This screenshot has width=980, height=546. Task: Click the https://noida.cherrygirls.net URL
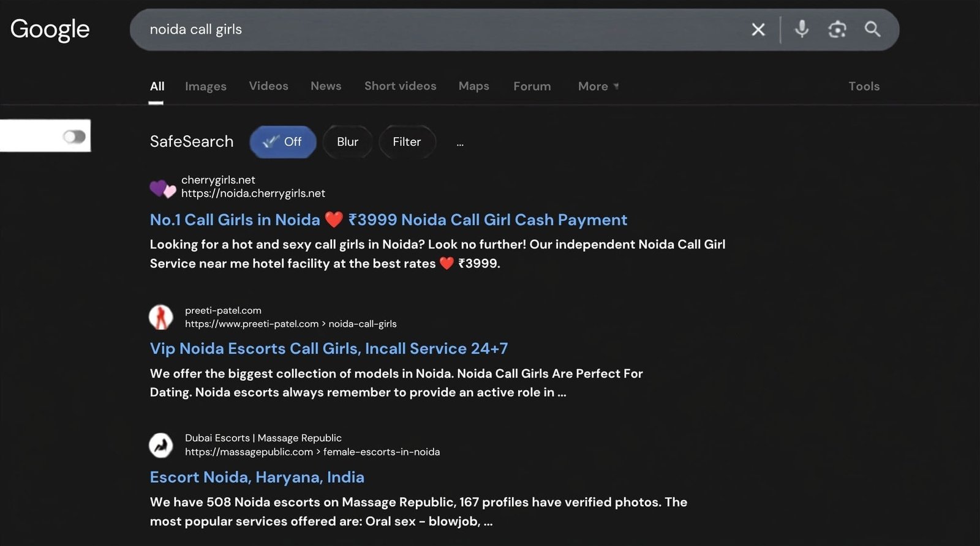coord(253,193)
